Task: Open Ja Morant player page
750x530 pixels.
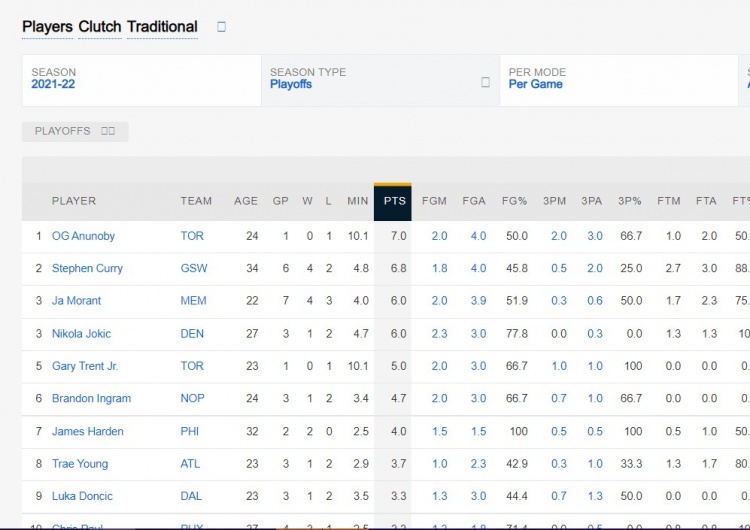Action: coord(76,301)
